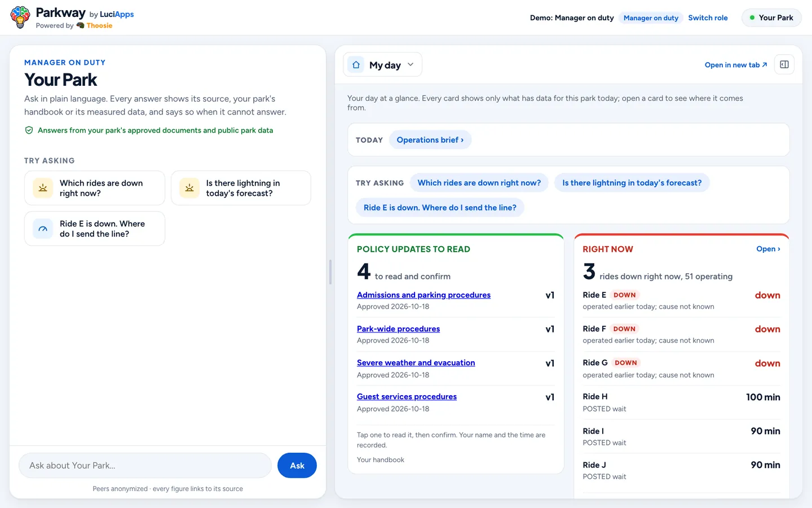Screen dimensions: 812x508
Task: Open Park-wide procedures policy
Action: click(398, 329)
